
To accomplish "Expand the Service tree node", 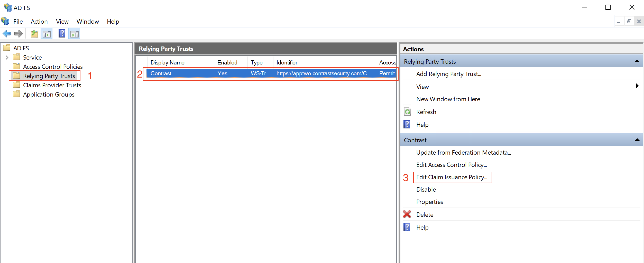I will [x=7, y=58].
